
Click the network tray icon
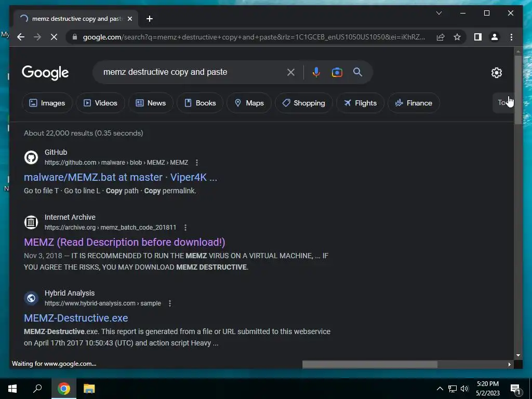click(x=453, y=389)
